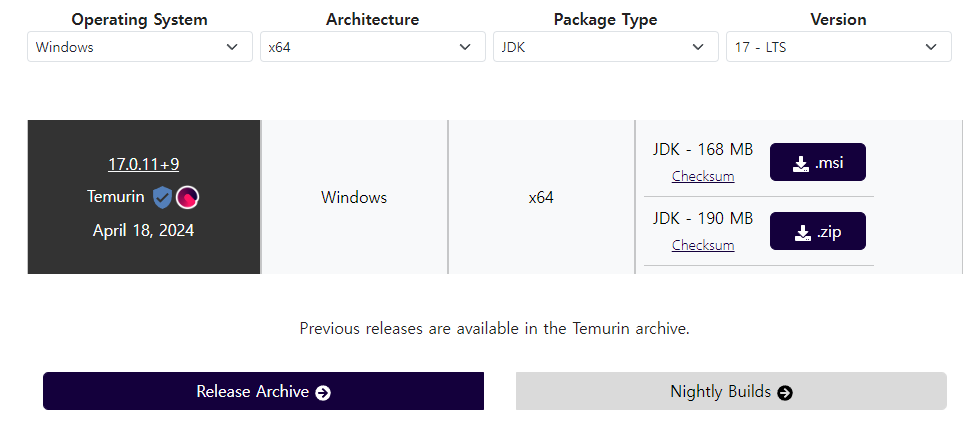Go to the Nightly Builds page

tap(731, 391)
